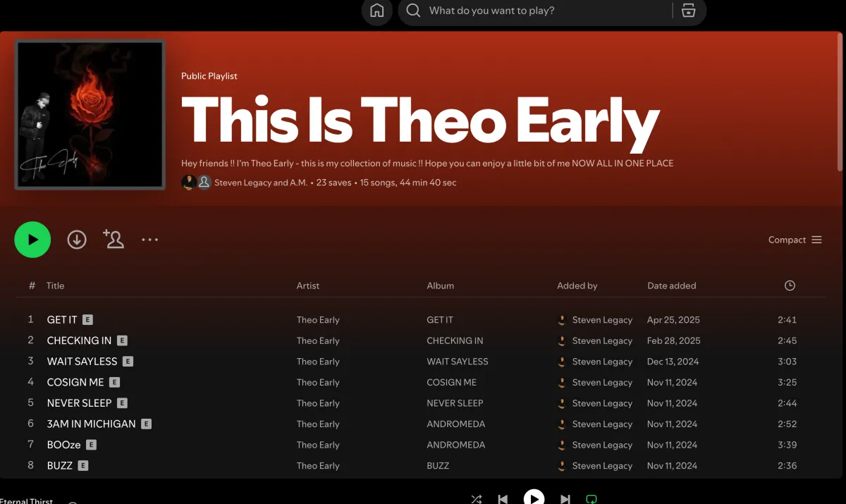This screenshot has width=846, height=504.
Task: Toggle shuffle in the bottom player
Action: (477, 499)
